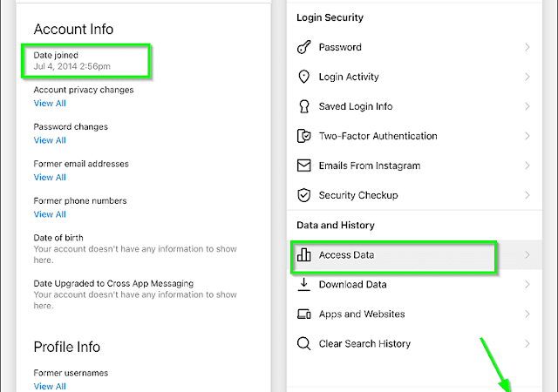Expand the Password row chevron

click(527, 47)
